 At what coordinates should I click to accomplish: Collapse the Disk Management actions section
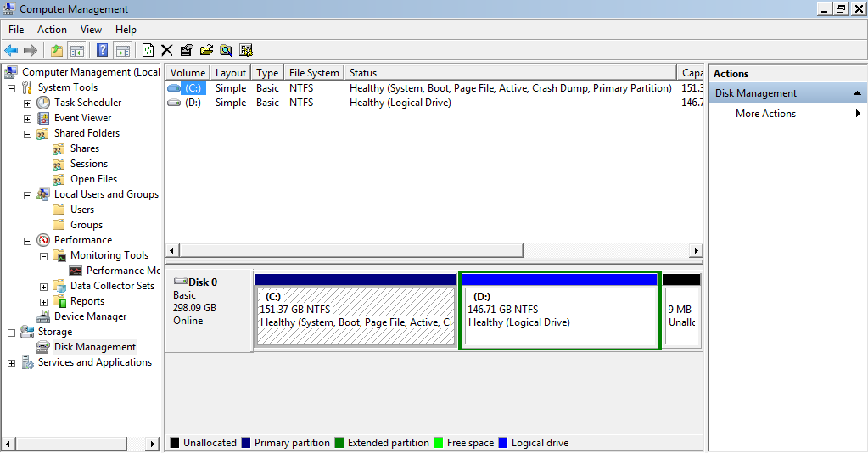tap(857, 93)
